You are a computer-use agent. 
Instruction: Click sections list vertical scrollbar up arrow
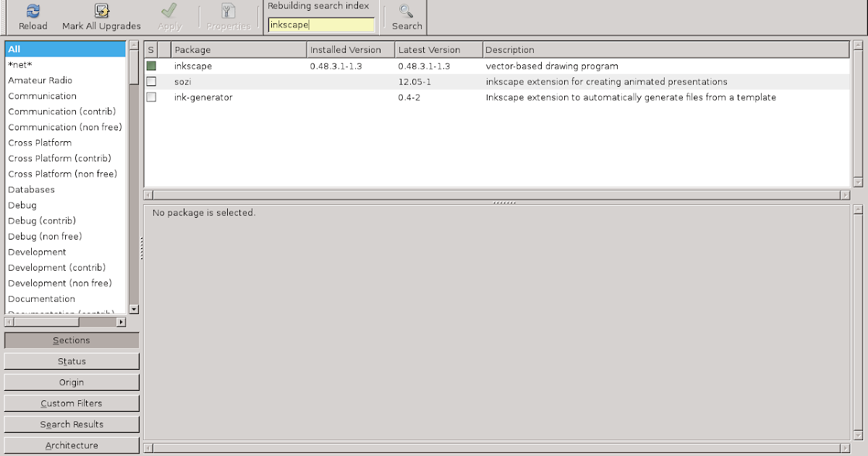pyautogui.click(x=133, y=46)
